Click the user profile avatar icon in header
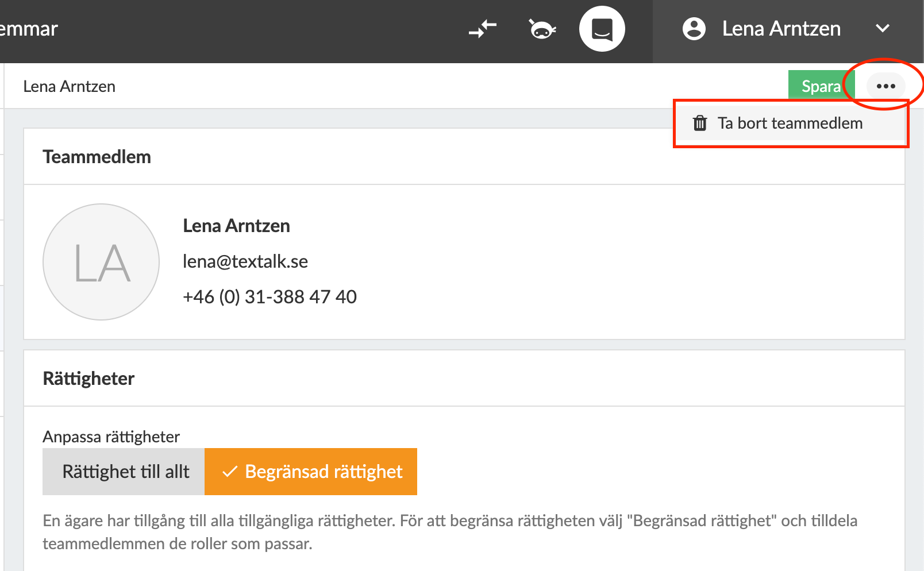Image resolution: width=924 pixels, height=571 pixels. (694, 29)
